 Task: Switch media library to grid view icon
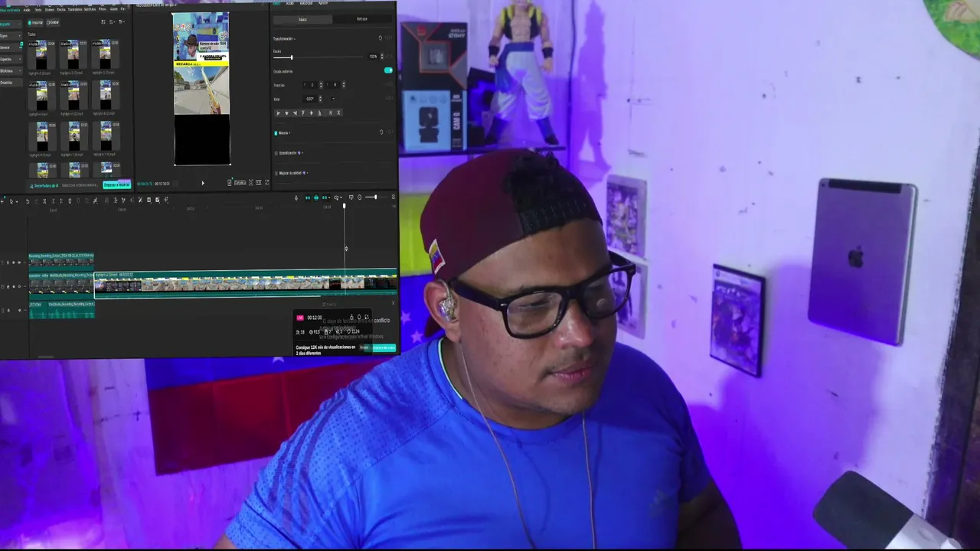103,22
